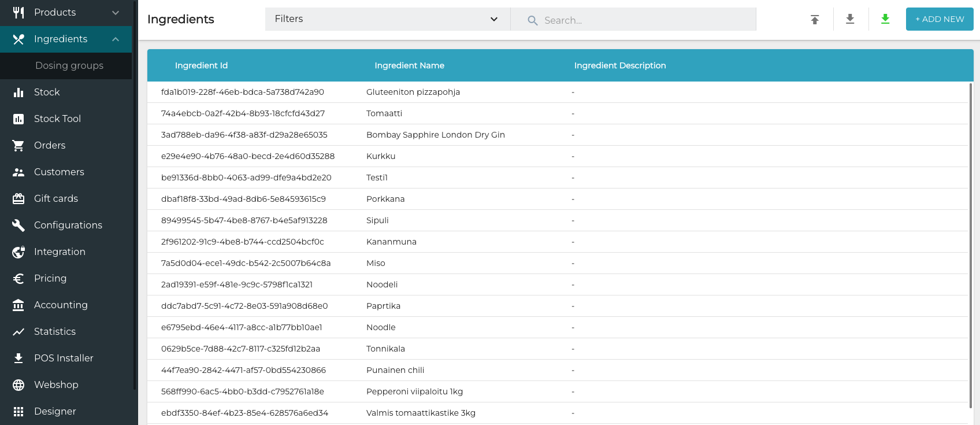
Task: Click the Configurations wrench icon
Action: (x=18, y=226)
